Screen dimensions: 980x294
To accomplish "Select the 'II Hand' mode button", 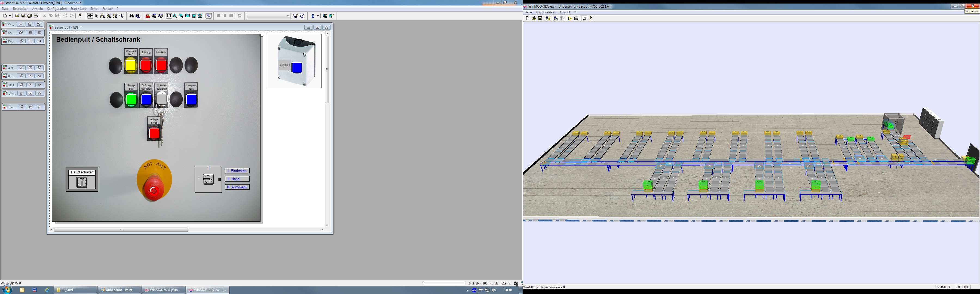I will (237, 179).
